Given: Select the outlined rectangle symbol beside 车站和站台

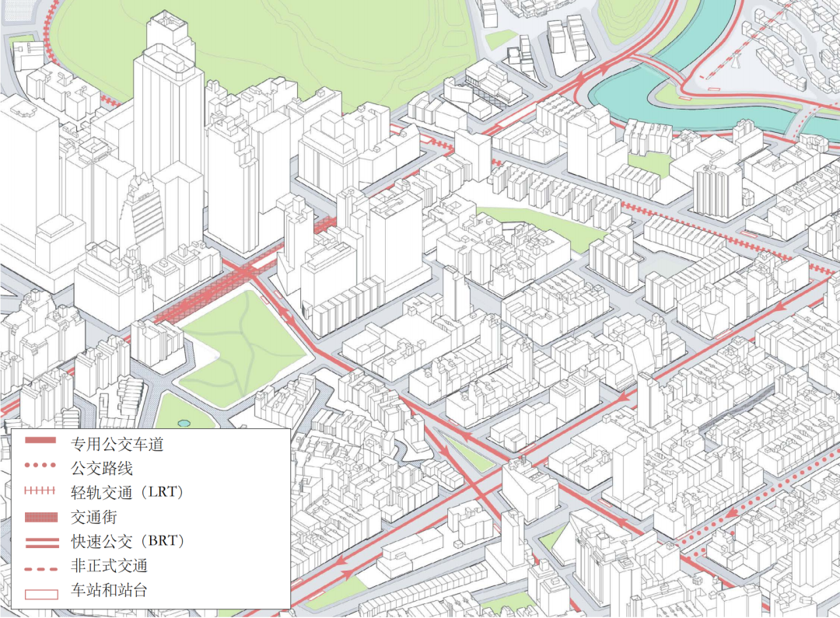Looking at the screenshot, I should click(x=41, y=594).
